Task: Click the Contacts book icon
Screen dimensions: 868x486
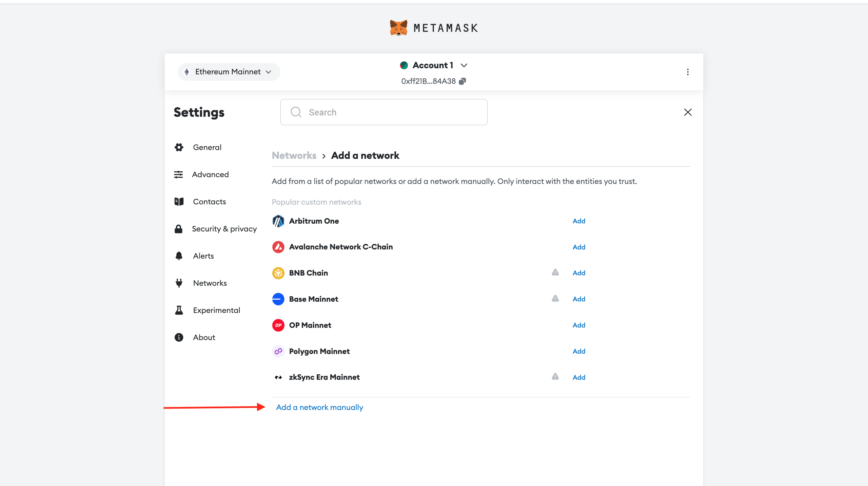Action: (x=179, y=201)
